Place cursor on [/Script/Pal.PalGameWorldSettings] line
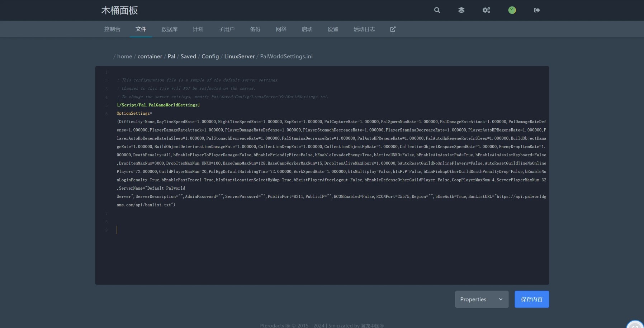Image resolution: width=644 pixels, height=328 pixels. (x=158, y=105)
